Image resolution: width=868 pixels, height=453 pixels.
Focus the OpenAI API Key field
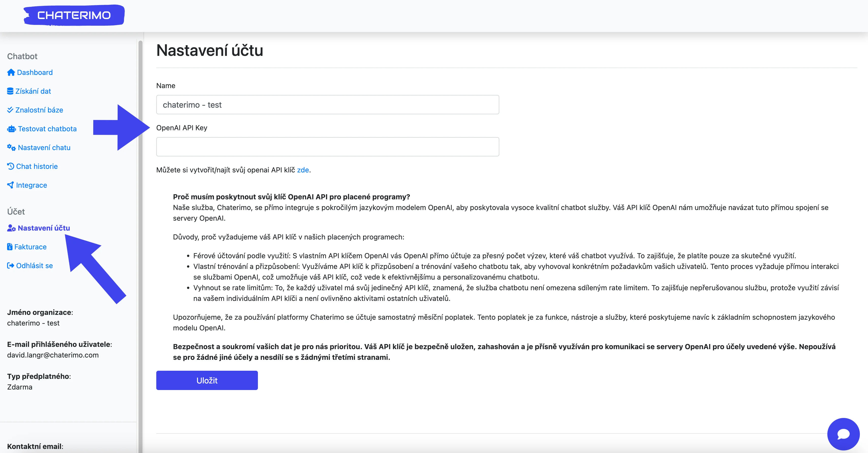327,147
